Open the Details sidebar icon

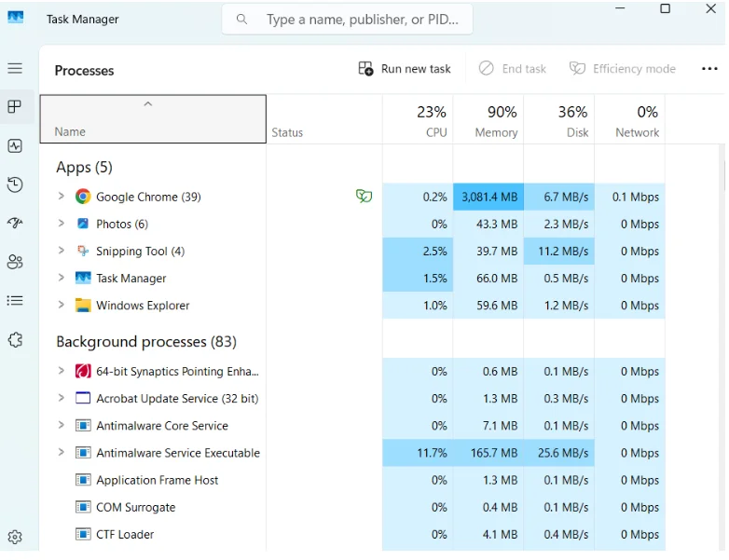(15, 300)
